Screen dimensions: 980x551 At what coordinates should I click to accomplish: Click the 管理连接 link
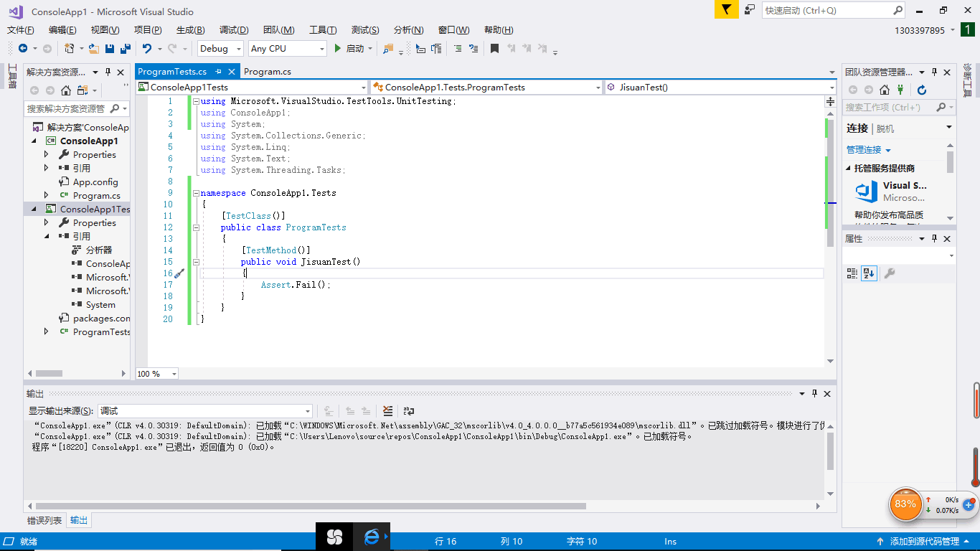(863, 150)
